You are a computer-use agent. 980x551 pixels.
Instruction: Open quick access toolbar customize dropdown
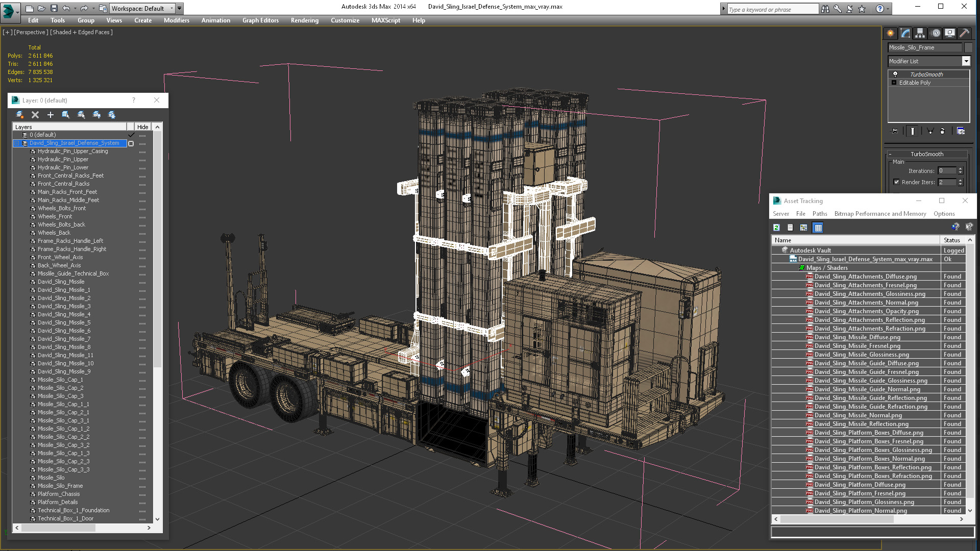[x=179, y=9]
